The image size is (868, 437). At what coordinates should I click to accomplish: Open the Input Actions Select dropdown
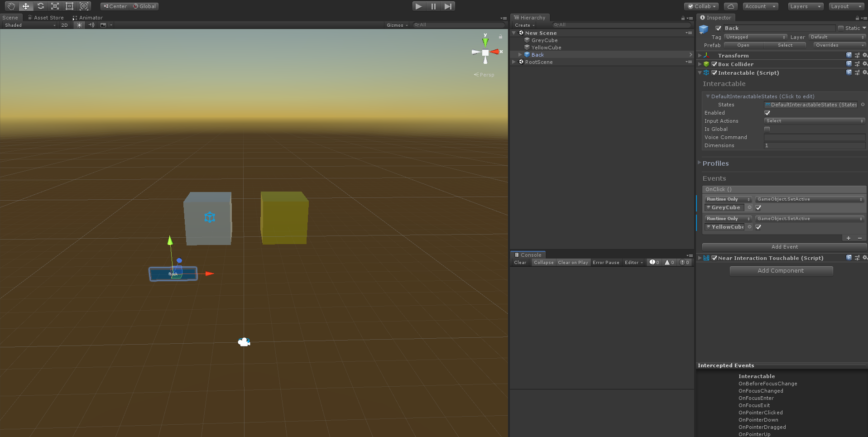[x=814, y=120]
